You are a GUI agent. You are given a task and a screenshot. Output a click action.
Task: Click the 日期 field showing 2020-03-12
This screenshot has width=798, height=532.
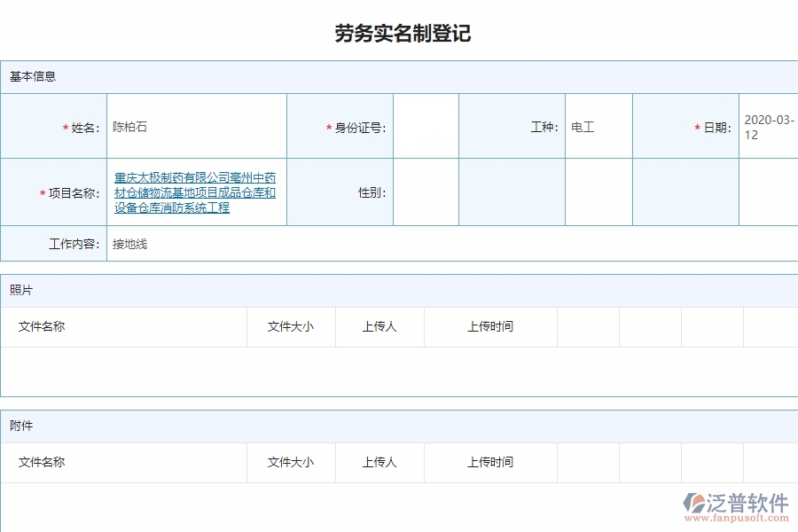pos(767,126)
